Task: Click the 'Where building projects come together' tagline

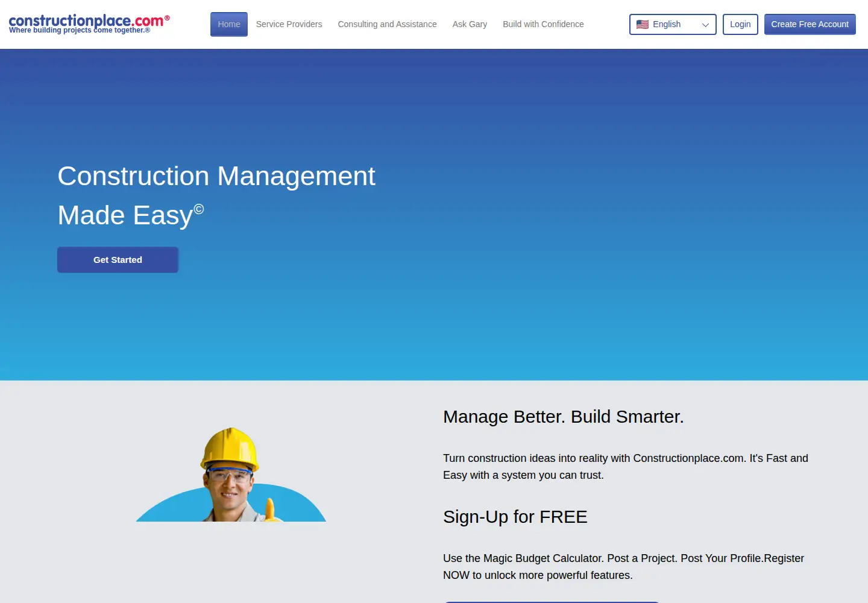Action: click(80, 30)
